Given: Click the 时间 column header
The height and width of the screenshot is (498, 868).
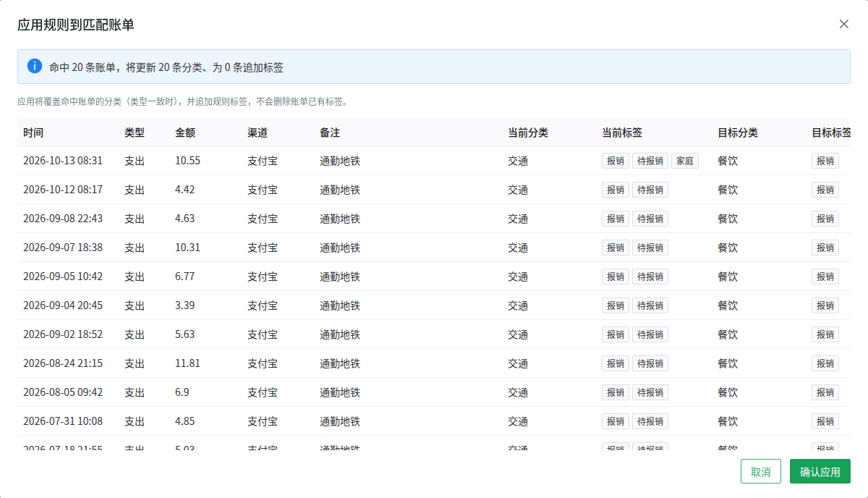Looking at the screenshot, I should point(33,132).
